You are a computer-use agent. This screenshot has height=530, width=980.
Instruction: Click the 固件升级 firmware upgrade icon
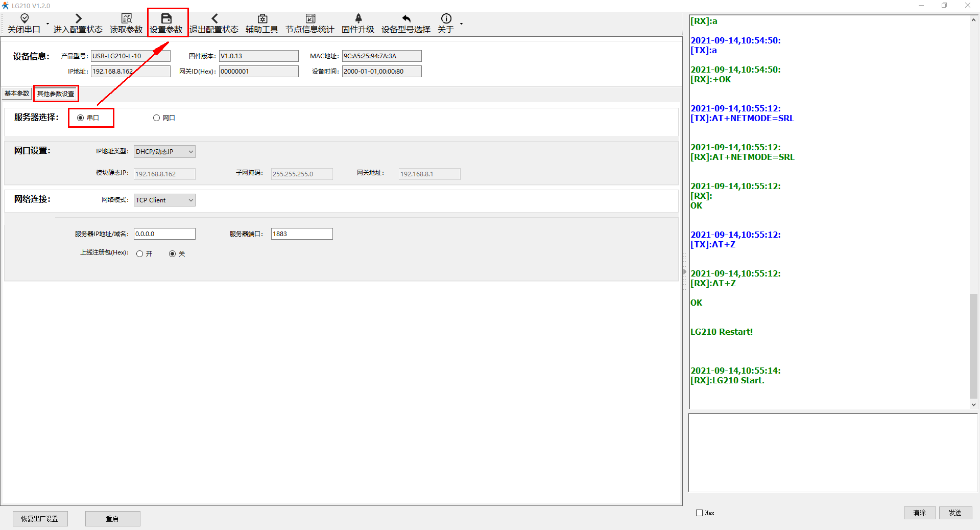coord(358,19)
